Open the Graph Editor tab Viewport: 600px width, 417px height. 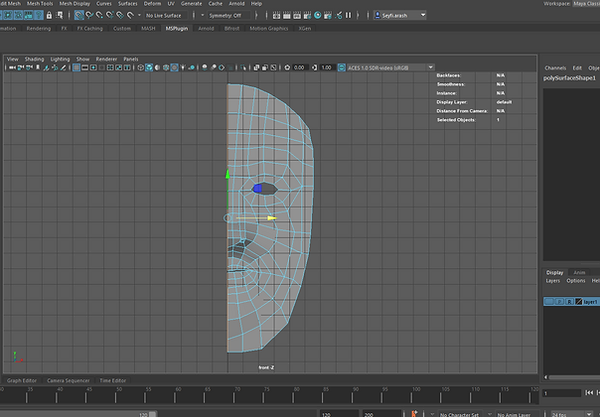pyautogui.click(x=22, y=381)
